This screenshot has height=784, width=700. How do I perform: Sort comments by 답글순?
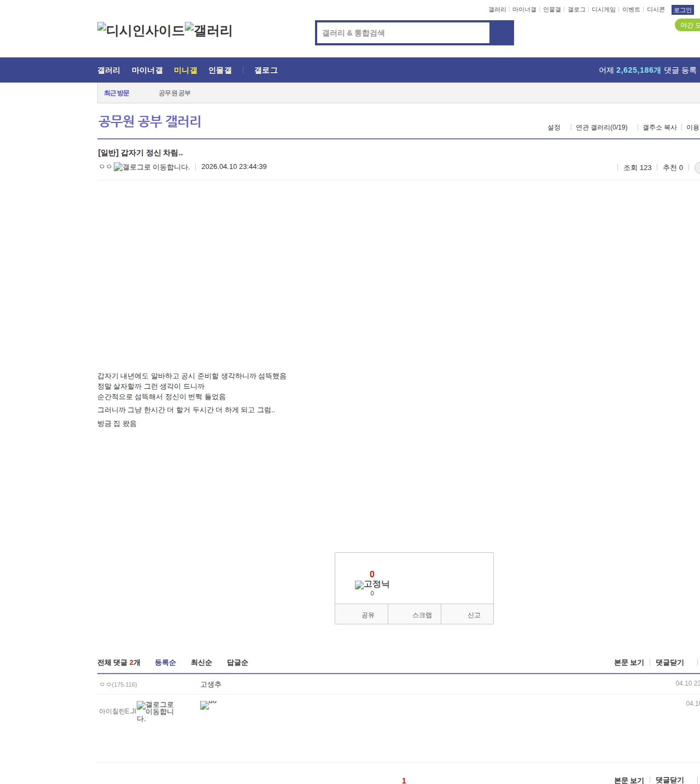(237, 663)
